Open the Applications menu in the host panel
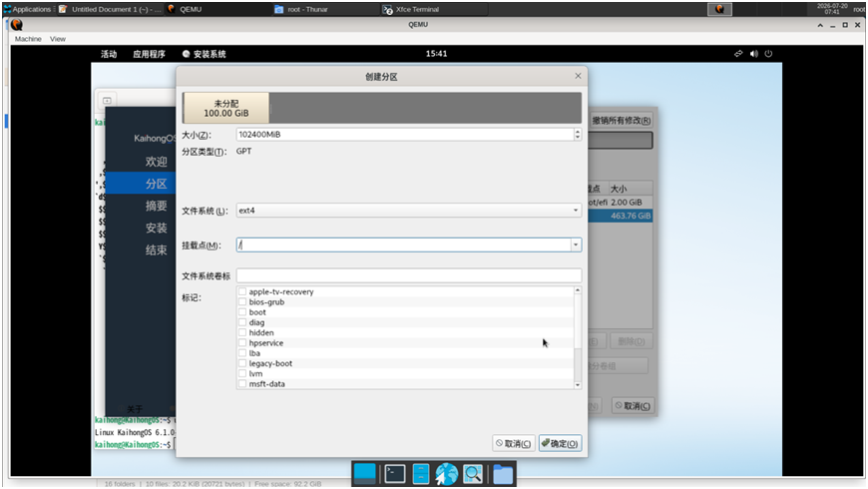Image resolution: width=868 pixels, height=489 pixels. click(x=27, y=9)
